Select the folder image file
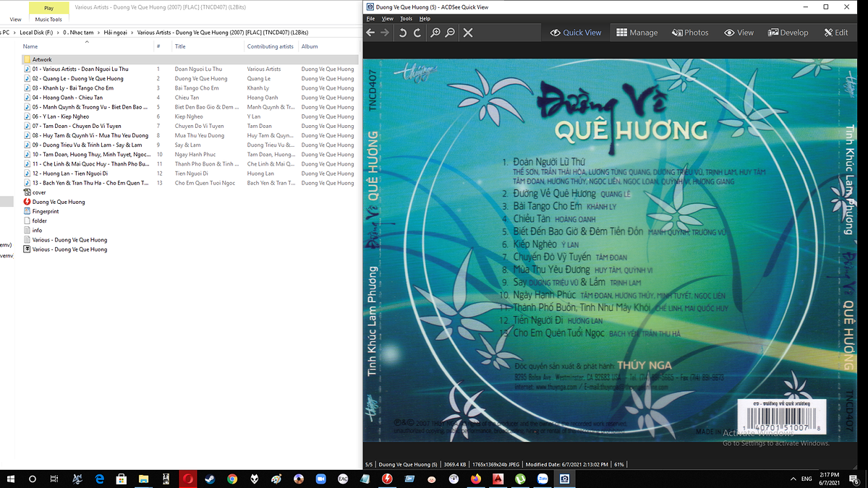Image resolution: width=868 pixels, height=488 pixels. pos(39,221)
